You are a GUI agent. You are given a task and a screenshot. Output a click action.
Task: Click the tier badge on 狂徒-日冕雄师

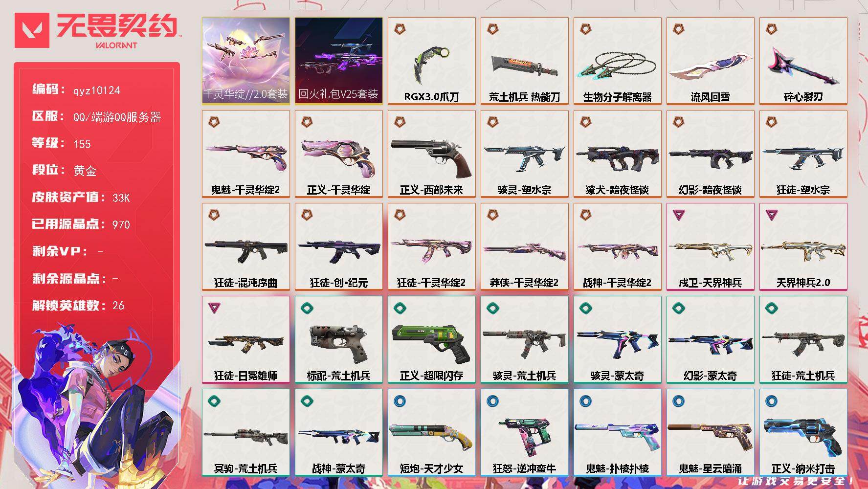tap(214, 308)
